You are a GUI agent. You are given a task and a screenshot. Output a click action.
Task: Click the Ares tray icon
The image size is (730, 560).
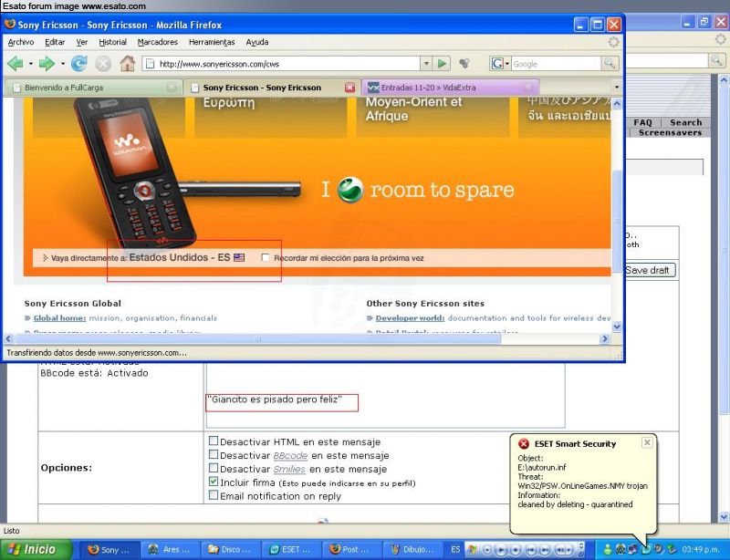click(x=620, y=550)
